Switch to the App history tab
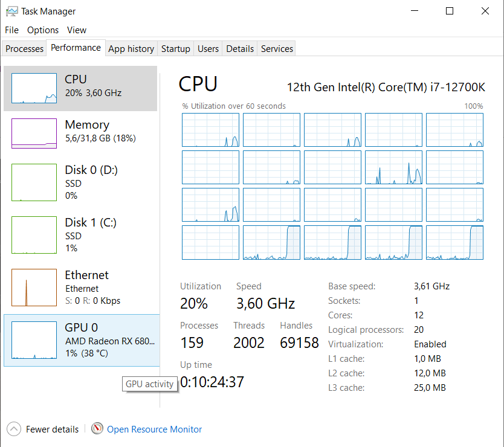The image size is (504, 447). coord(131,48)
